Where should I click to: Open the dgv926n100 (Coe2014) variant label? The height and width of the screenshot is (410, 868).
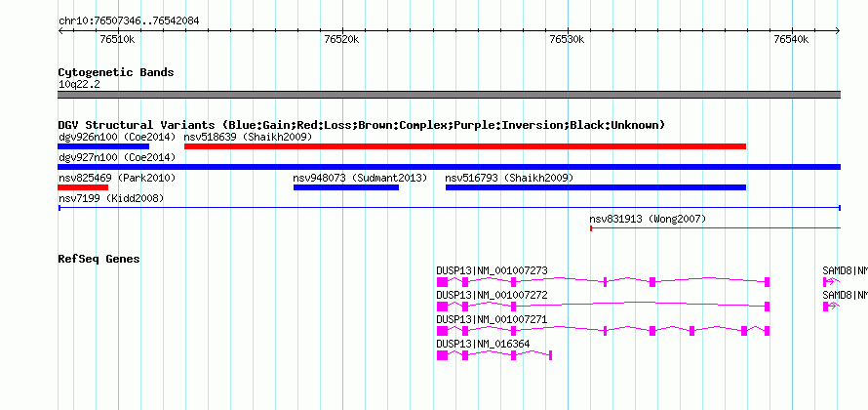pyautogui.click(x=117, y=137)
